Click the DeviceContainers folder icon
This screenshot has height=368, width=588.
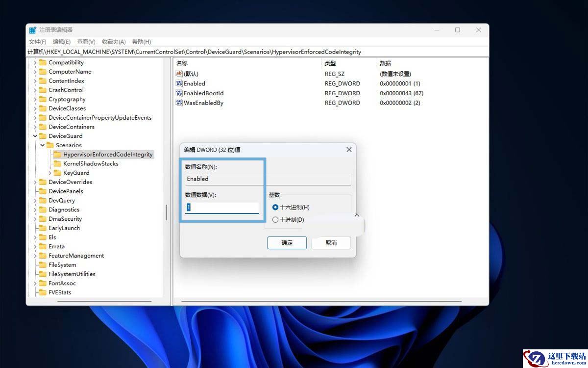tap(43, 127)
